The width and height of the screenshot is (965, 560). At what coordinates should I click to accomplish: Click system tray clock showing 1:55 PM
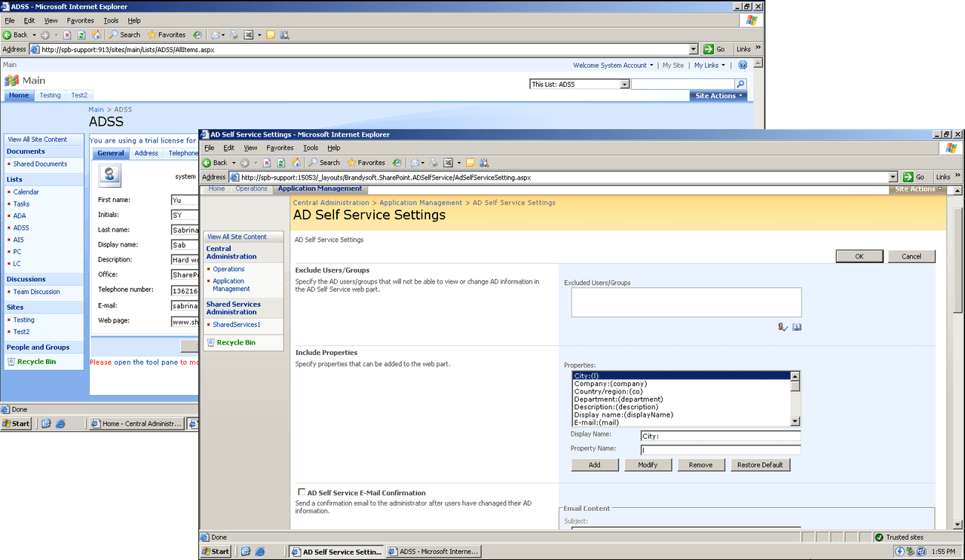[x=943, y=552]
